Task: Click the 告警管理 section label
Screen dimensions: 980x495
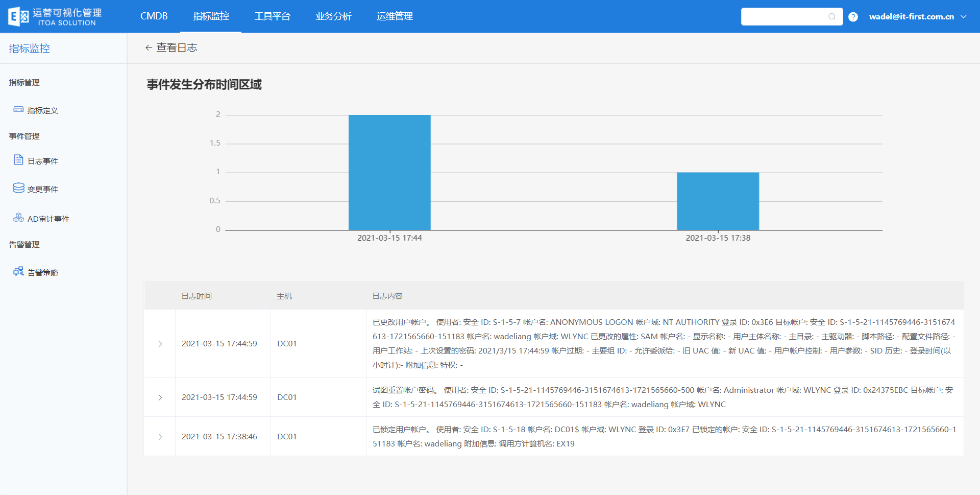Action: coord(24,244)
